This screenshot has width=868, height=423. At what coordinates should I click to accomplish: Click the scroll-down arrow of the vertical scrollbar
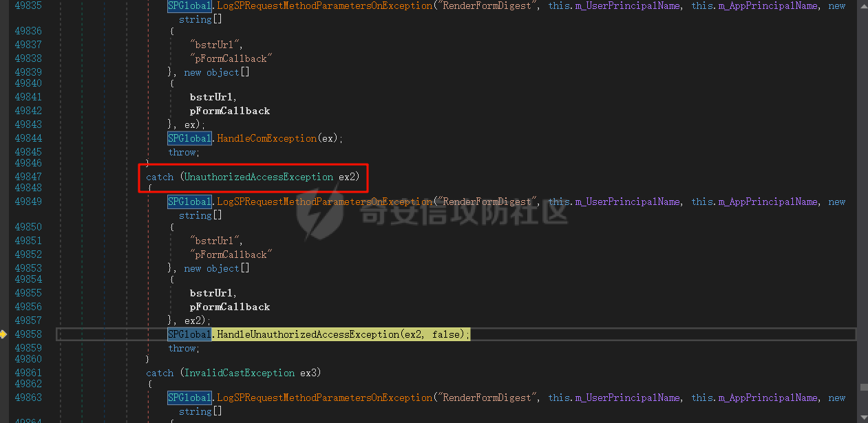862,417
